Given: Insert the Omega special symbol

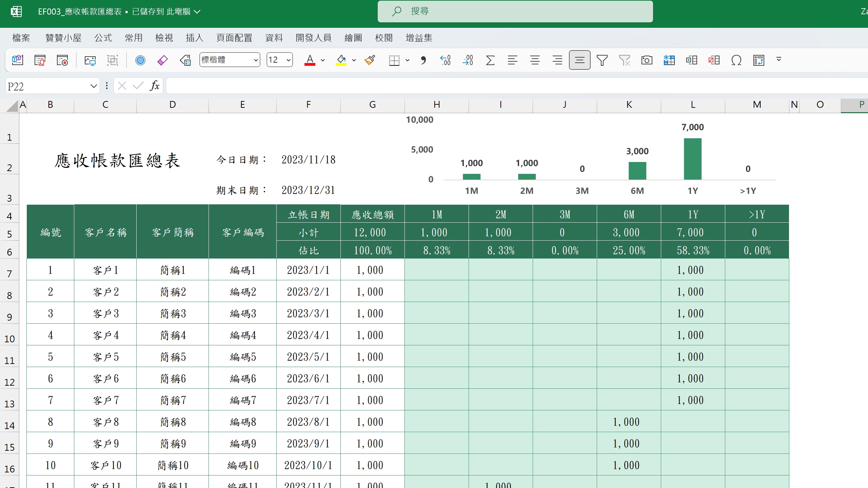Looking at the screenshot, I should click(x=736, y=60).
